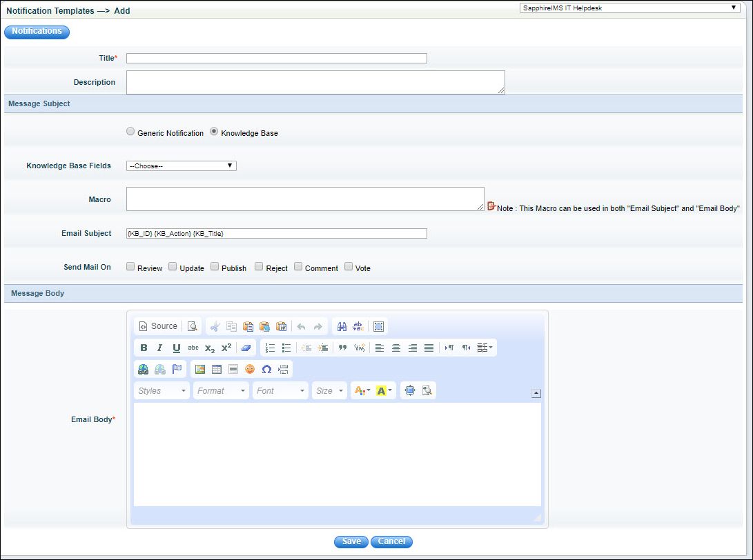Click the Paste as plain text icon
Viewport: 753px width, 560px height.
pyautogui.click(x=264, y=326)
